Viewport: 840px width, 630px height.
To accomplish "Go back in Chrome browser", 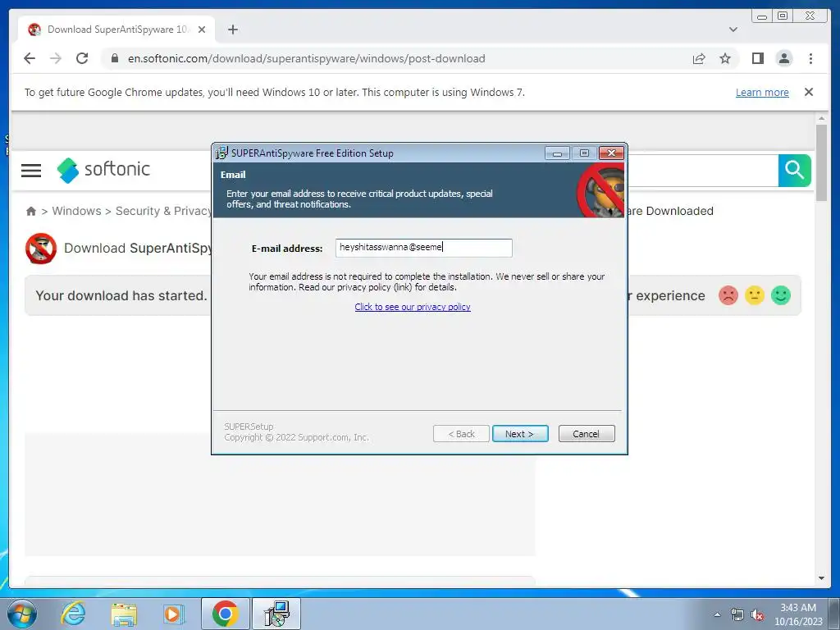I will pyautogui.click(x=30, y=58).
